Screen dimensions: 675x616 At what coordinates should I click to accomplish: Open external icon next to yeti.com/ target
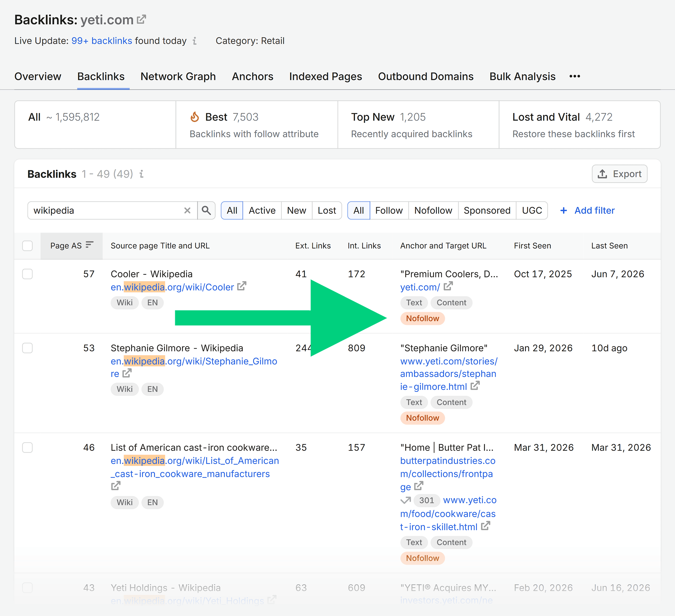point(448,286)
